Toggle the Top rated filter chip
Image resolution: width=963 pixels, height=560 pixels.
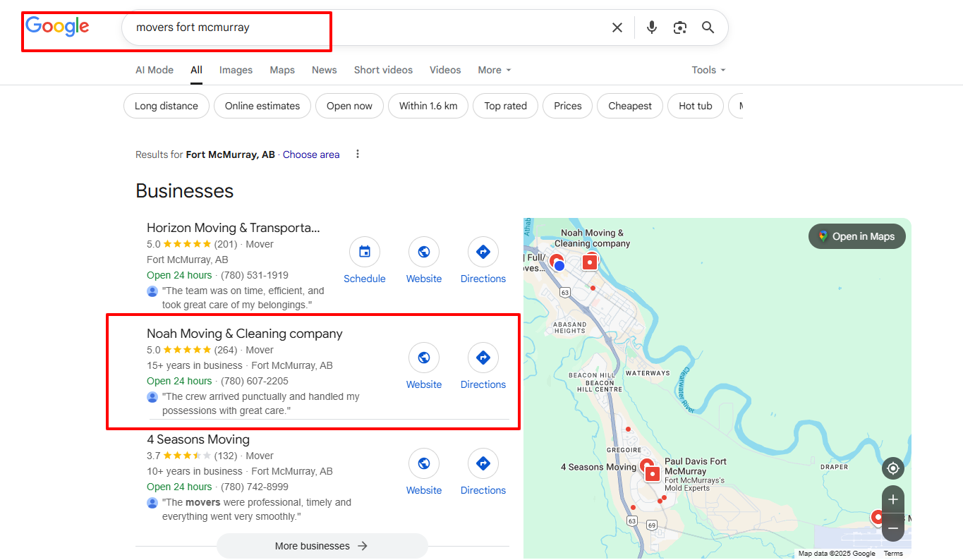pos(505,106)
